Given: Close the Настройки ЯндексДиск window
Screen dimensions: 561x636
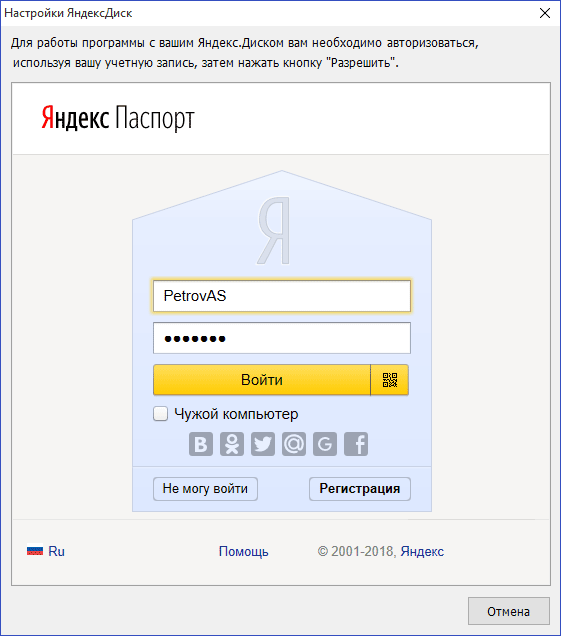Looking at the screenshot, I should click(x=545, y=13).
